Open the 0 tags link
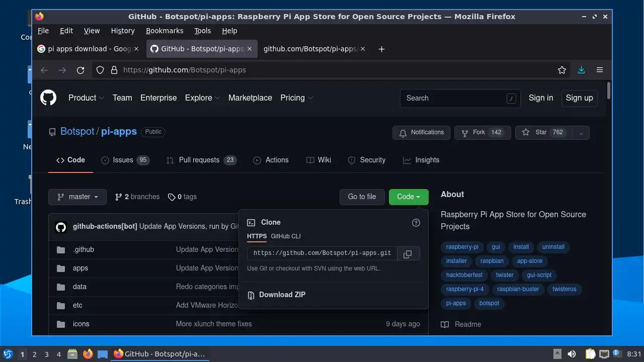644x362 pixels. pos(182,197)
